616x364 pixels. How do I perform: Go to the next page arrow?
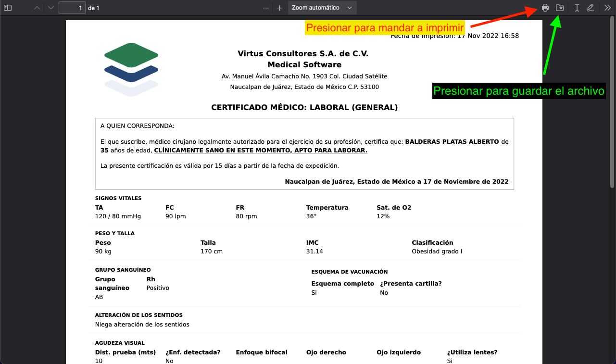(x=51, y=8)
